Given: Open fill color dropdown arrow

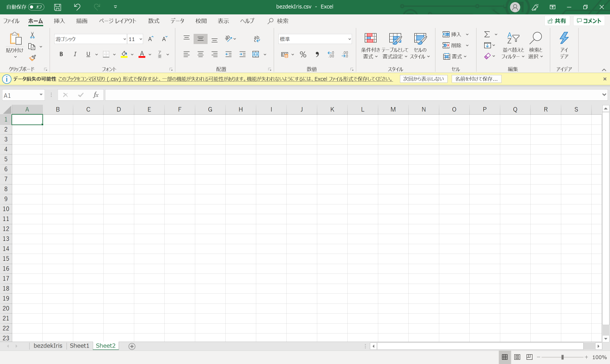Looking at the screenshot, I should [x=132, y=54].
